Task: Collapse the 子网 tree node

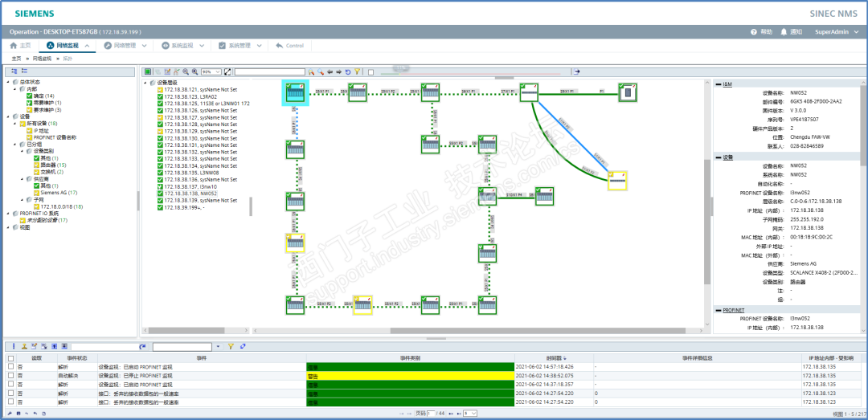Action: pos(23,199)
